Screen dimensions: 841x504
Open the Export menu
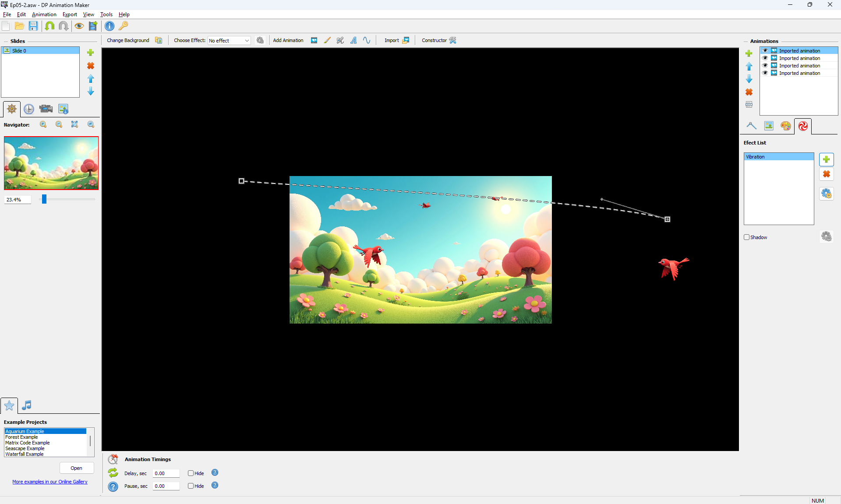(70, 14)
